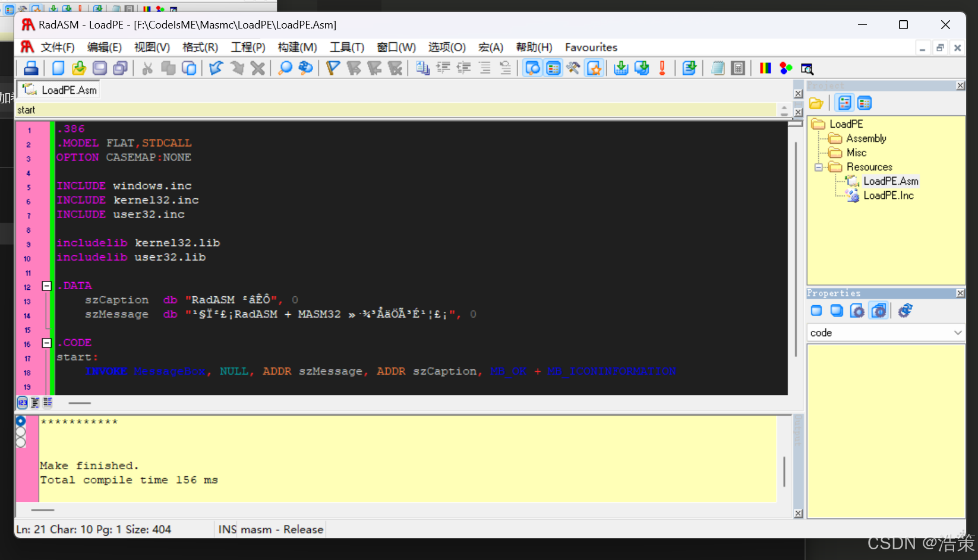Select the first radio button in output pane
Image resolution: width=978 pixels, height=560 pixels.
(21, 421)
